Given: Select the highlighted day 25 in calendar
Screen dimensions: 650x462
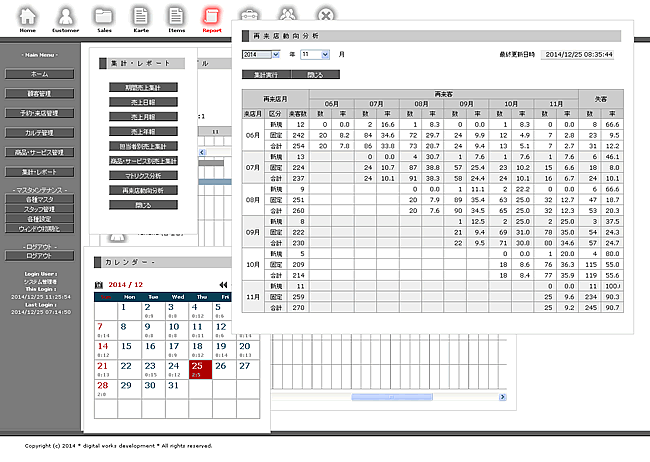Looking at the screenshot, I should pos(200,369).
